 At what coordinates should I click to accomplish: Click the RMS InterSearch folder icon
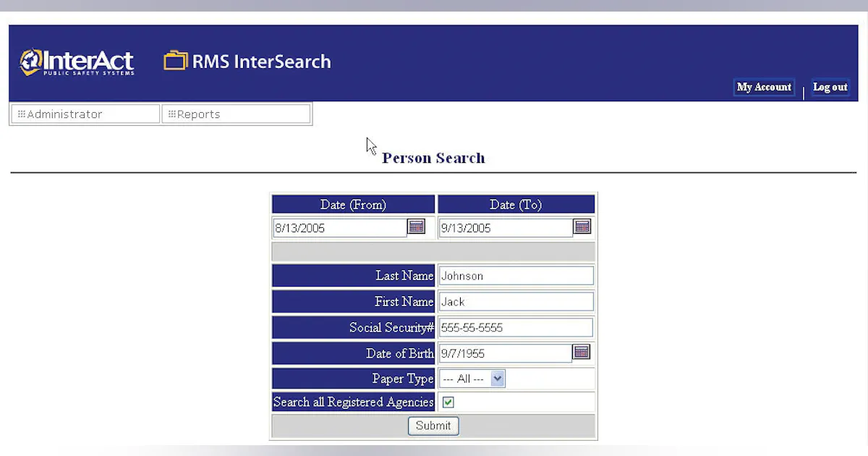175,61
